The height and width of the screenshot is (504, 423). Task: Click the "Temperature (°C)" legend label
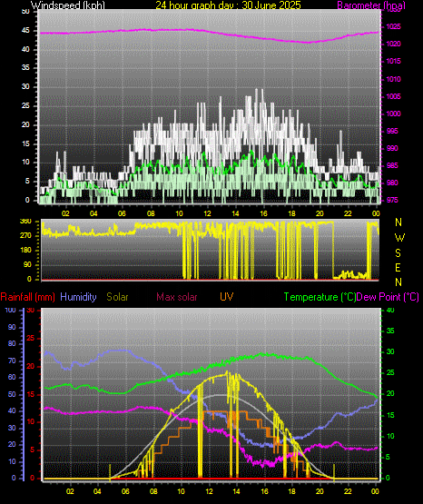[x=320, y=297]
